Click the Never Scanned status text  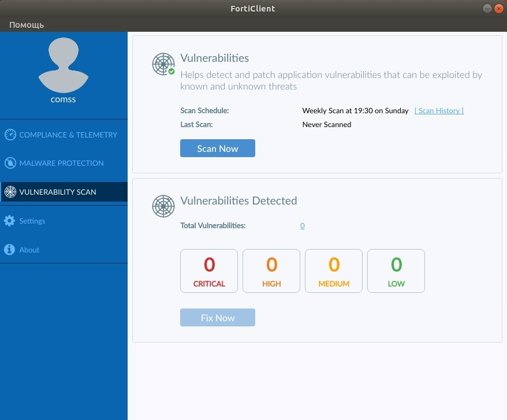pos(327,125)
